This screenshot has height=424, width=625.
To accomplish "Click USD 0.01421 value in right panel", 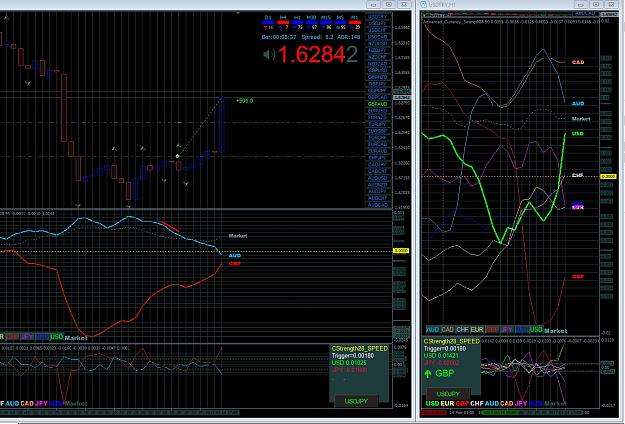I will click(x=441, y=355).
